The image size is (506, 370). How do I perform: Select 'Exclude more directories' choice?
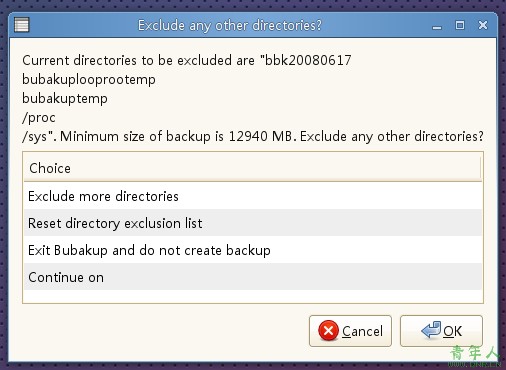(253, 196)
